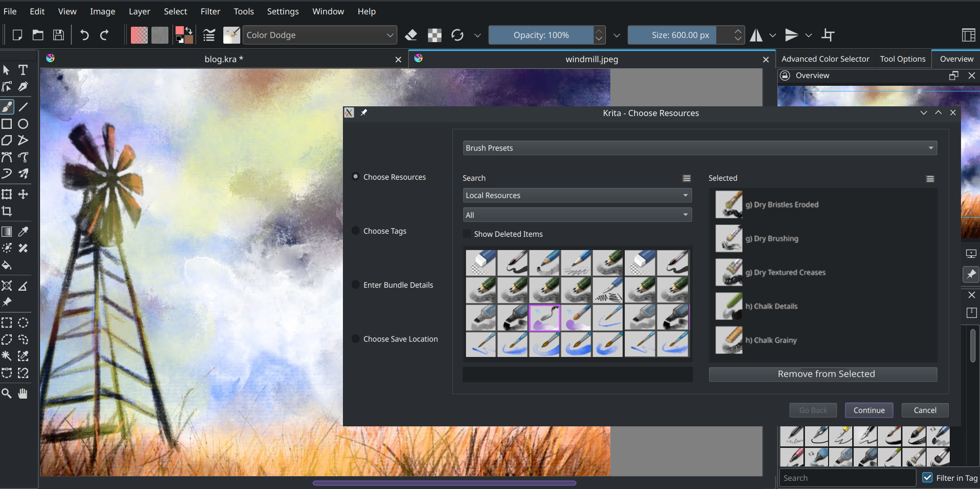Open Selected list view options menu
This screenshot has height=489, width=980.
[x=930, y=179]
